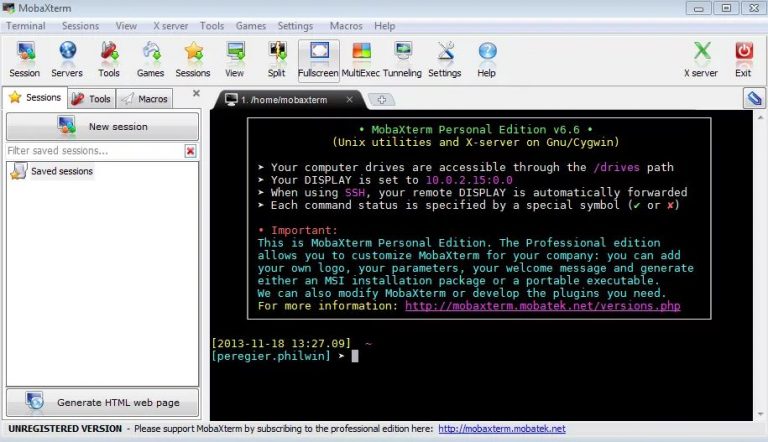Image resolution: width=768 pixels, height=442 pixels.
Task: Open the View menu in menu bar
Action: (x=126, y=26)
